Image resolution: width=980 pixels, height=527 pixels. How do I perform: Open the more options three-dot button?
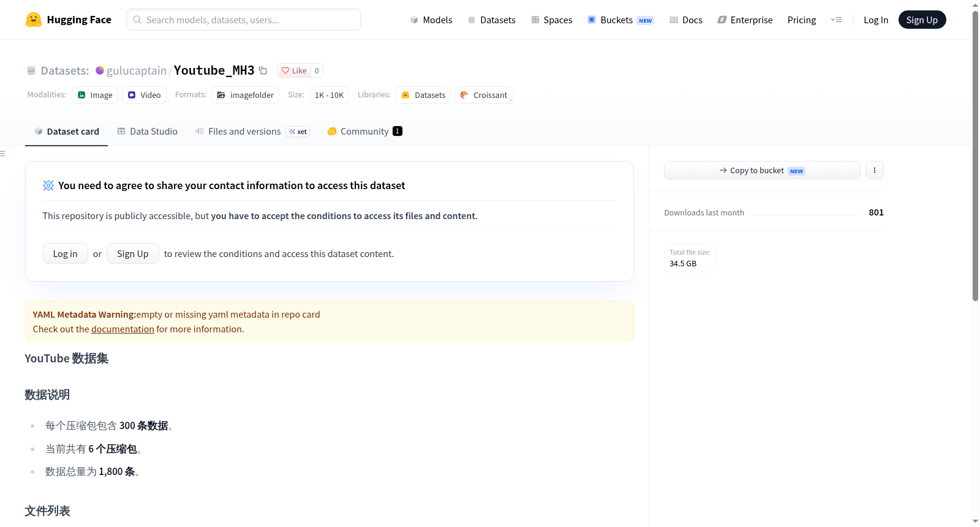(x=875, y=170)
